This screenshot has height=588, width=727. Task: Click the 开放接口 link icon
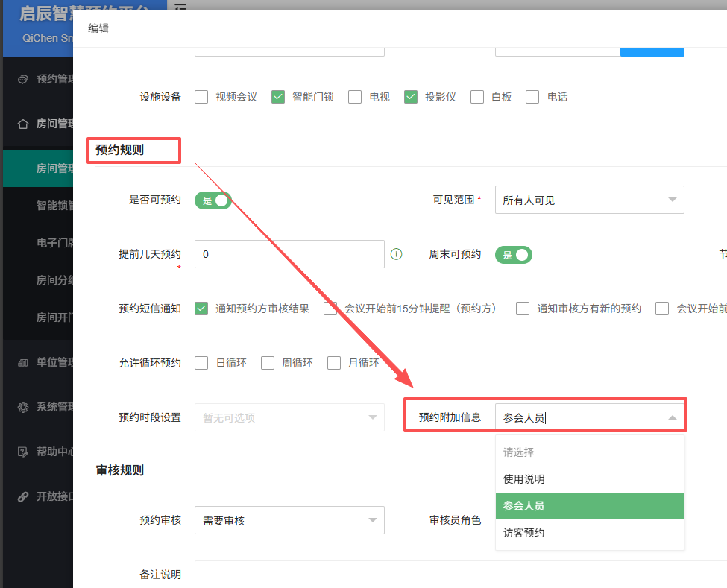(23, 496)
